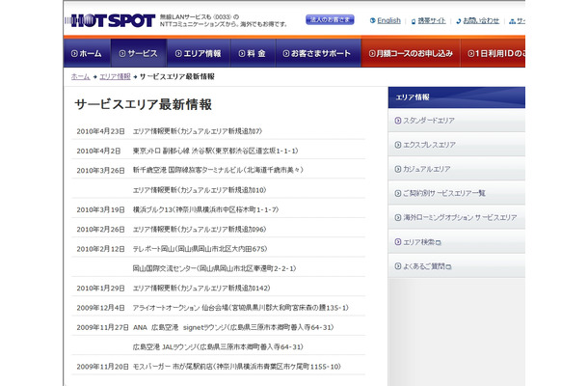Open the エリア情報 navigation tab
Image resolution: width=588 pixels, height=386 pixels.
(199, 53)
